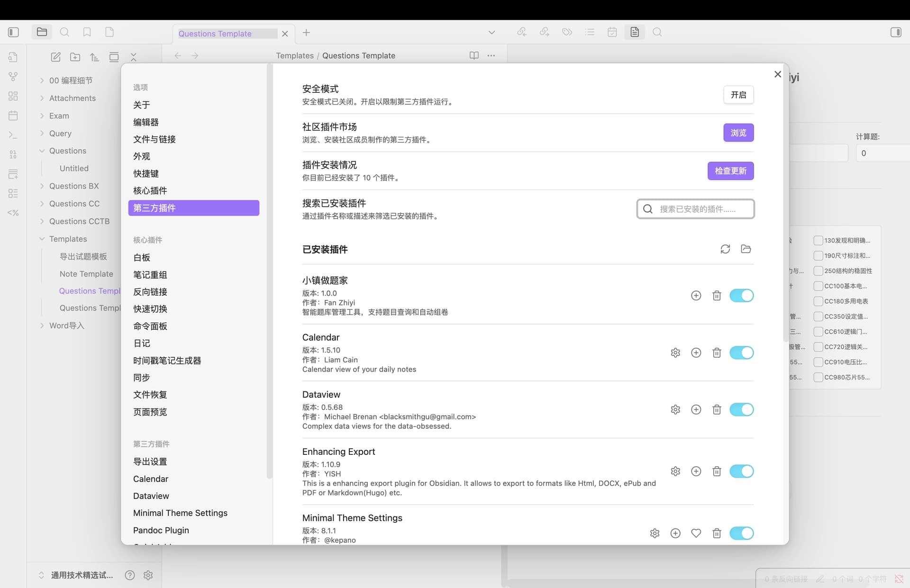Disable the 小镇做题家 plugin toggle

click(x=741, y=296)
